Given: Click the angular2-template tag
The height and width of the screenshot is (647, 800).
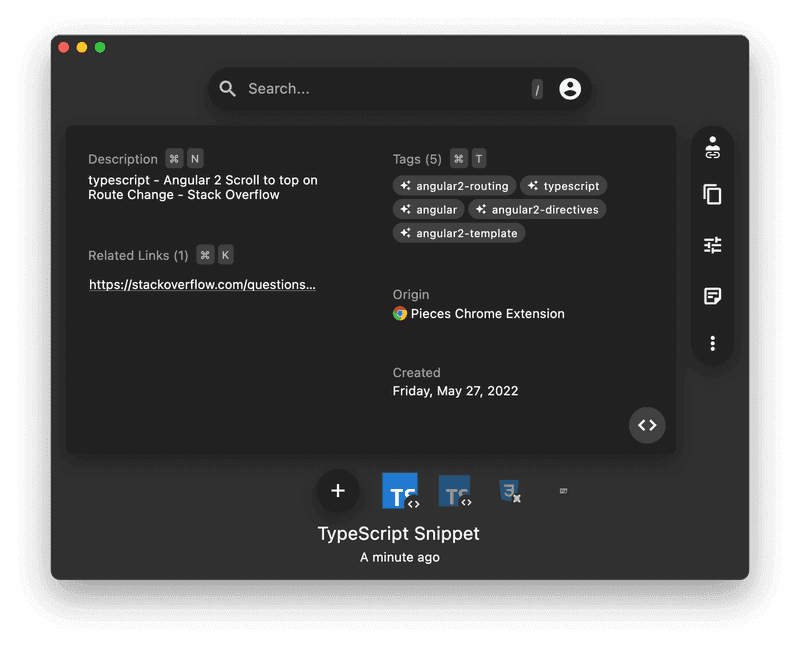Looking at the screenshot, I should 459,233.
